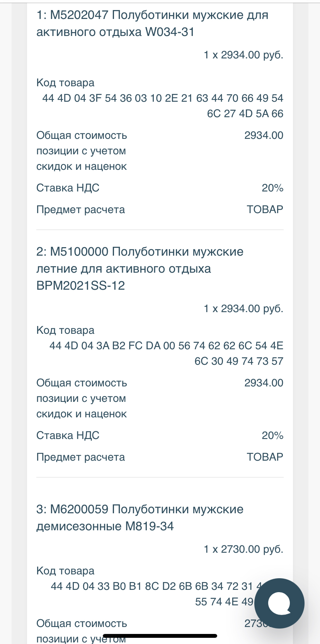The height and width of the screenshot is (644, 320).
Task: Tap the home indicator bar at the bottom
Action: (160, 636)
